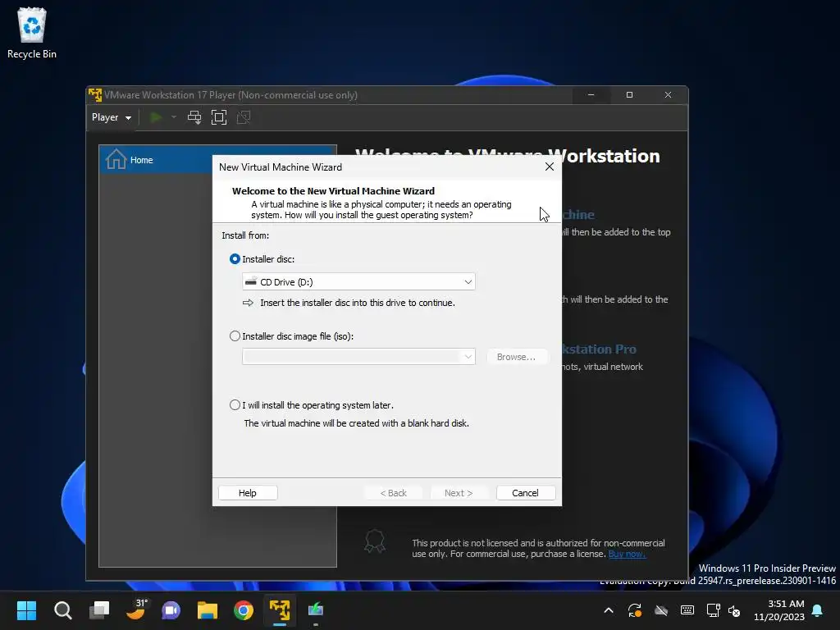The width and height of the screenshot is (840, 630).
Task: Click the sync update tray icon
Action: (635, 610)
